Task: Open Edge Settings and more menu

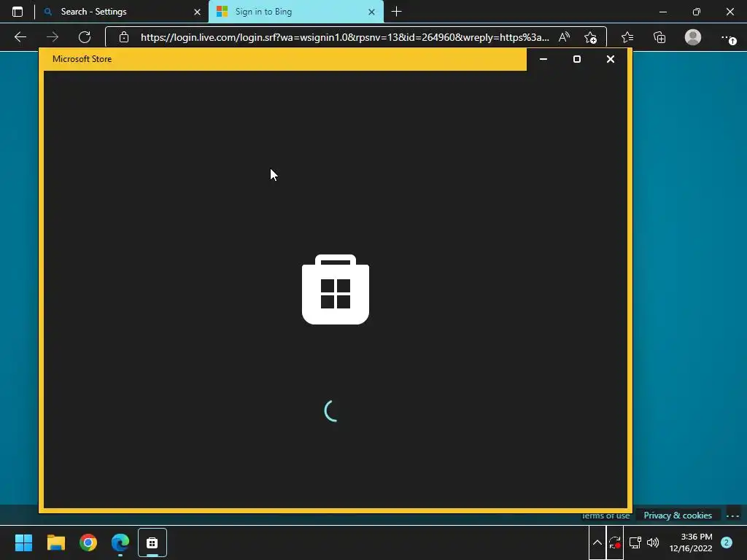Action: pos(729,38)
